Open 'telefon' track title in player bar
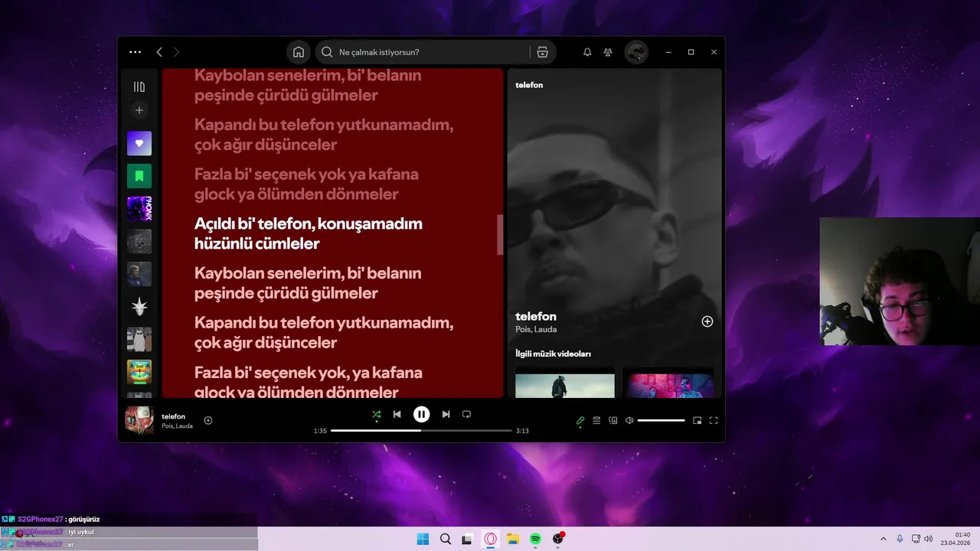This screenshot has height=551, width=980. (173, 416)
